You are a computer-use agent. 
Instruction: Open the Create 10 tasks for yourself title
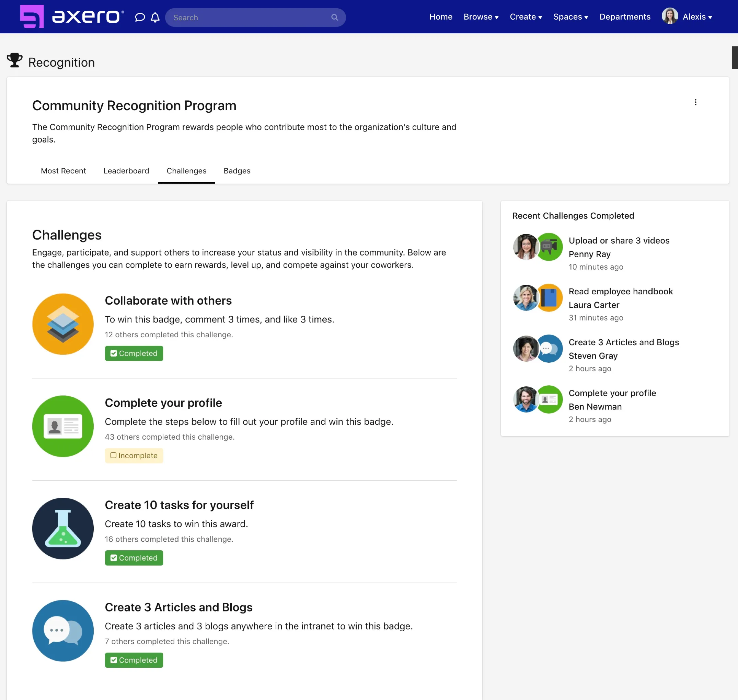point(179,505)
